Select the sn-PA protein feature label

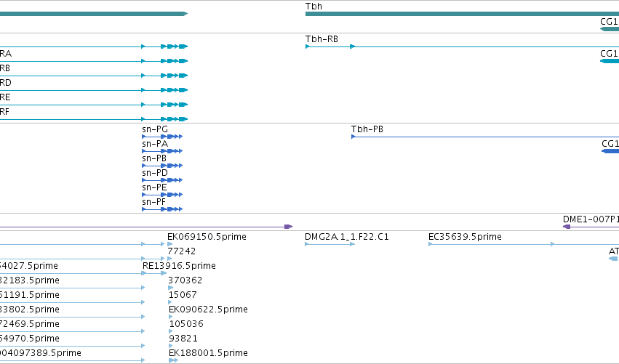click(155, 144)
